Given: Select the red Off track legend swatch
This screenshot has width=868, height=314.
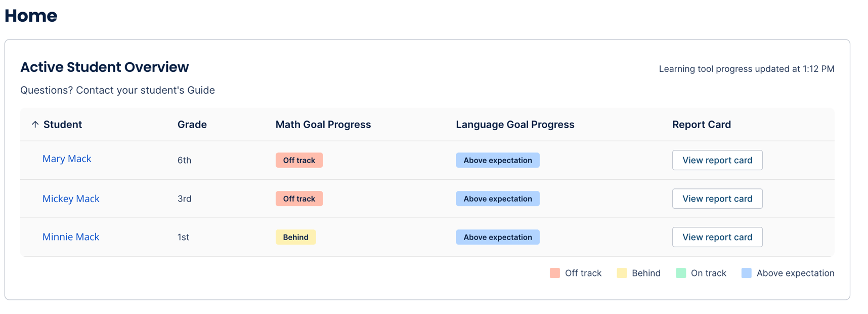Looking at the screenshot, I should (554, 273).
